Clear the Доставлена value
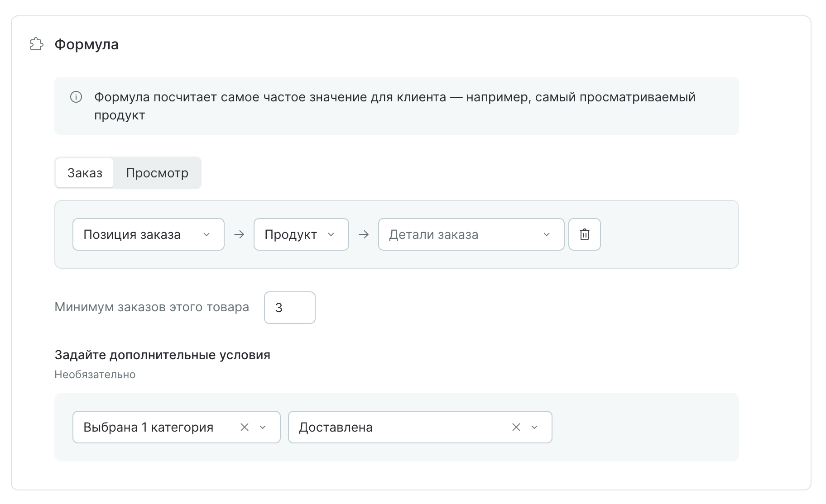 [516, 427]
